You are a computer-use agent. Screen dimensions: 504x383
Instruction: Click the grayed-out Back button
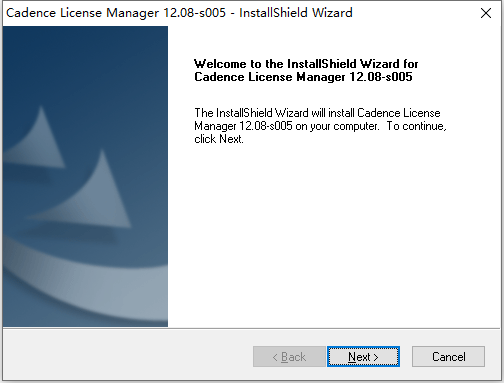coord(289,357)
